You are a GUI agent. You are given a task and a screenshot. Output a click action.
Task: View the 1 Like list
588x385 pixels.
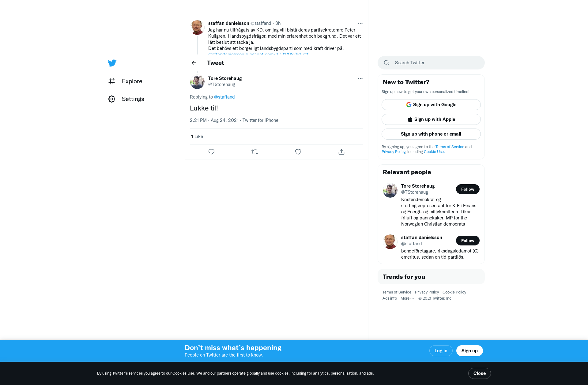coord(197,136)
